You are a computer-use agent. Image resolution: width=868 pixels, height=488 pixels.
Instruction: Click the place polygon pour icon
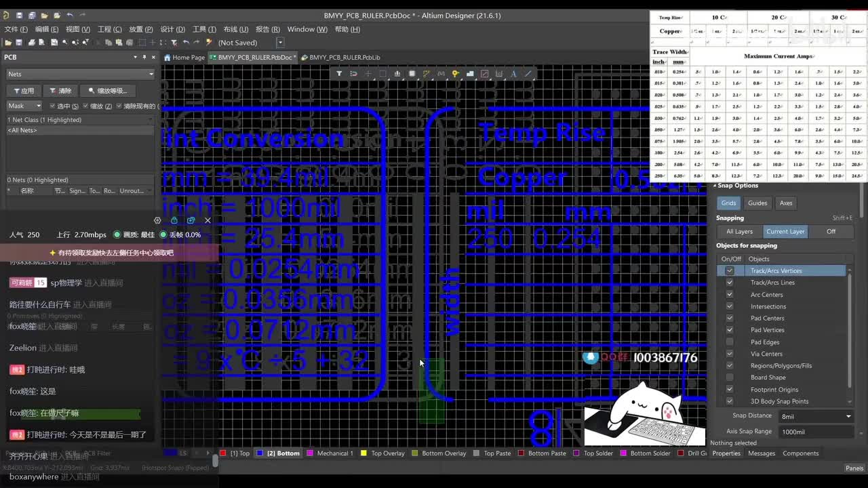[470, 74]
